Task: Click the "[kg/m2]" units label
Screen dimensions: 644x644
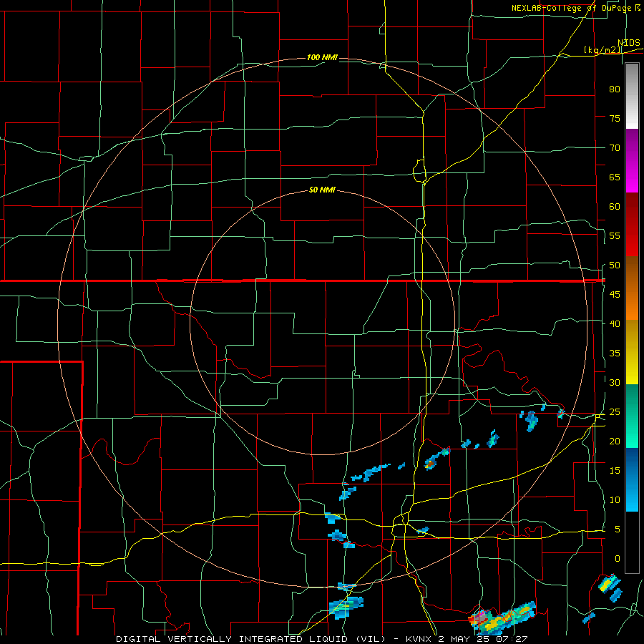Action: 603,50
